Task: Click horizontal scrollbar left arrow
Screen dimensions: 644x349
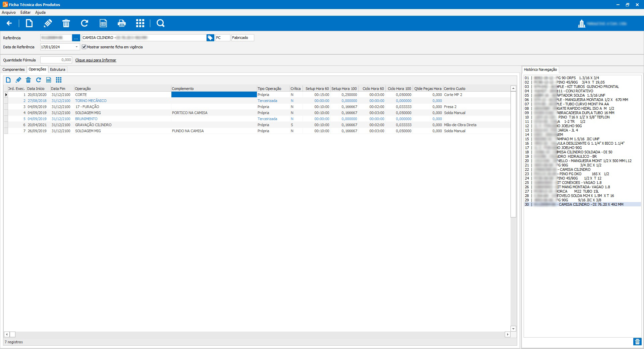Action: point(7,335)
